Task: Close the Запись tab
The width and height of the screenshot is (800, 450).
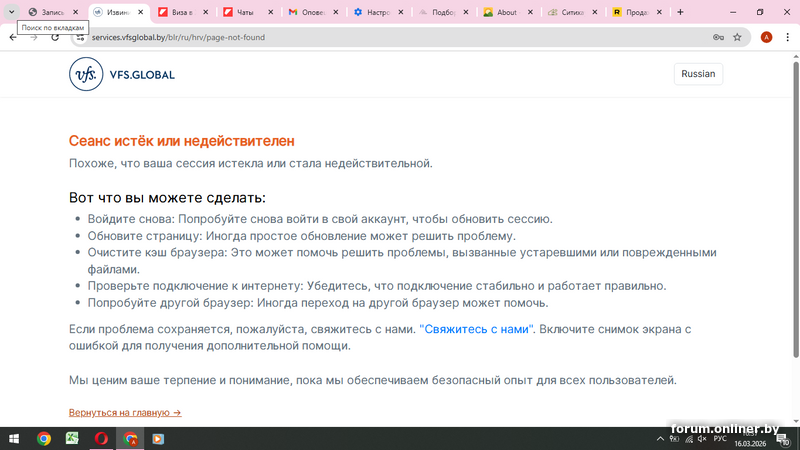Action: pyautogui.click(x=76, y=12)
